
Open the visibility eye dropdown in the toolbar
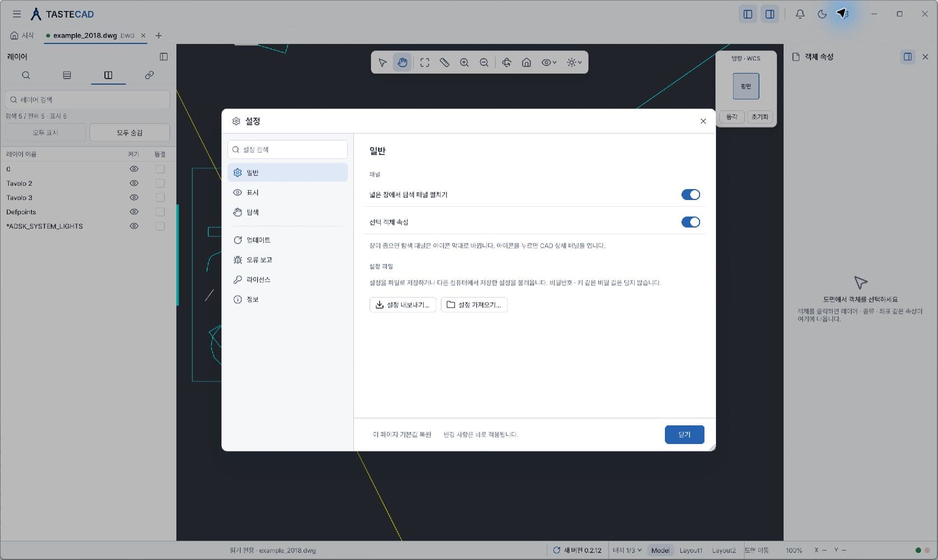(549, 63)
